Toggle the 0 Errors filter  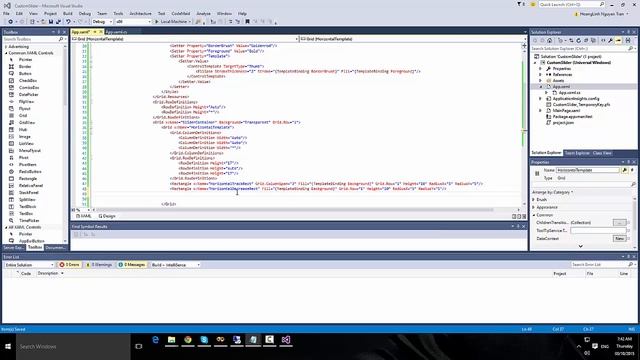(69, 265)
